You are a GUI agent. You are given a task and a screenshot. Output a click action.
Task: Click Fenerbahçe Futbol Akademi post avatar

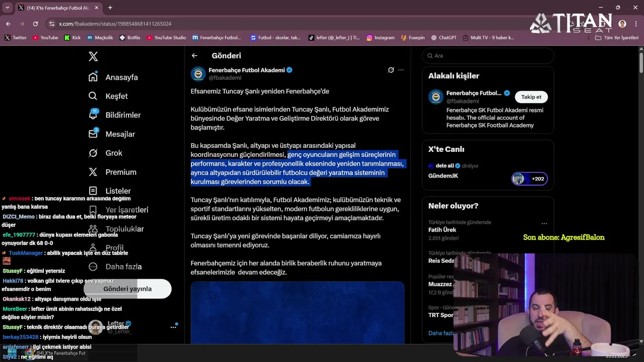(198, 74)
